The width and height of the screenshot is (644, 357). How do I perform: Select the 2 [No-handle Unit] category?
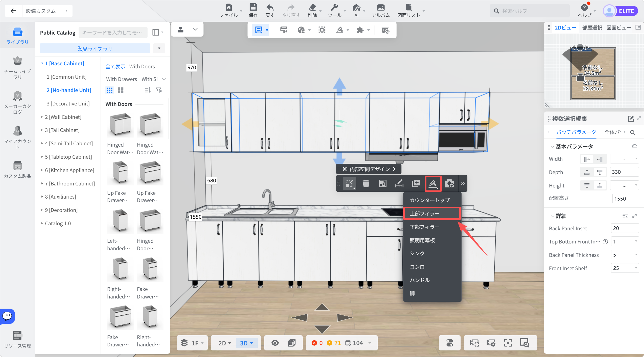[69, 90]
